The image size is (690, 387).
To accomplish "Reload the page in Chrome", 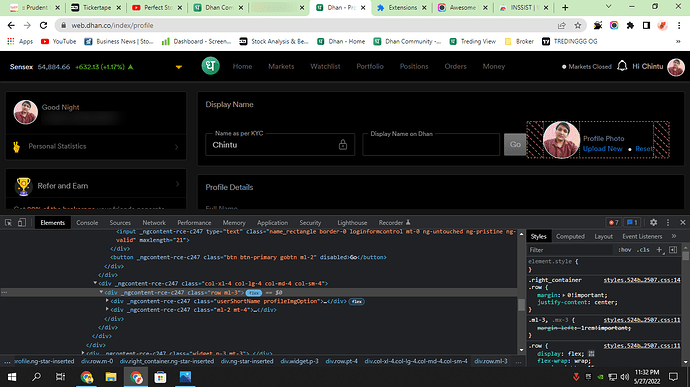I will pos(43,26).
